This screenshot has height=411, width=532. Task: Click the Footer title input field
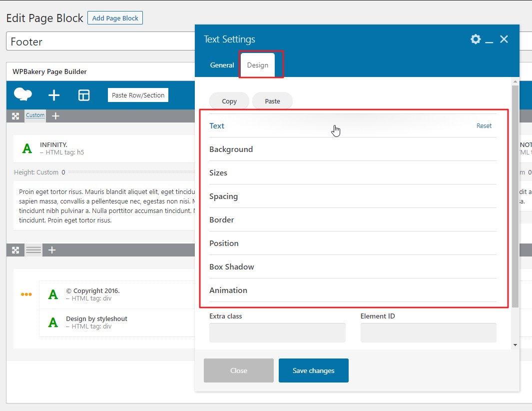100,41
